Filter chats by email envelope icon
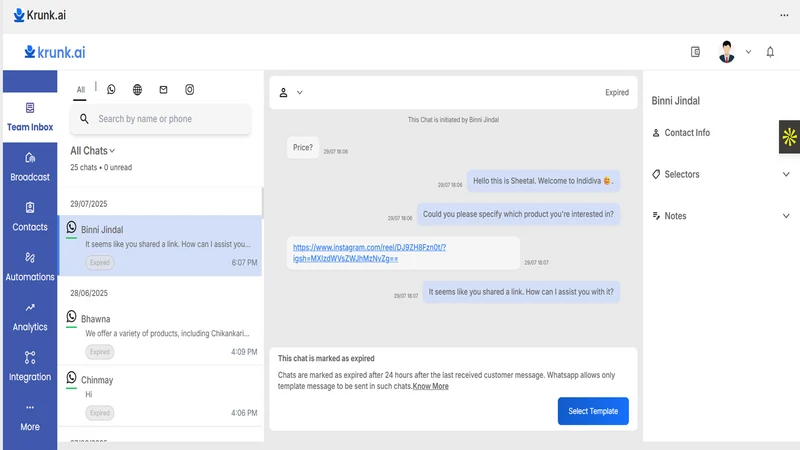This screenshot has height=450, width=800. 163,89
